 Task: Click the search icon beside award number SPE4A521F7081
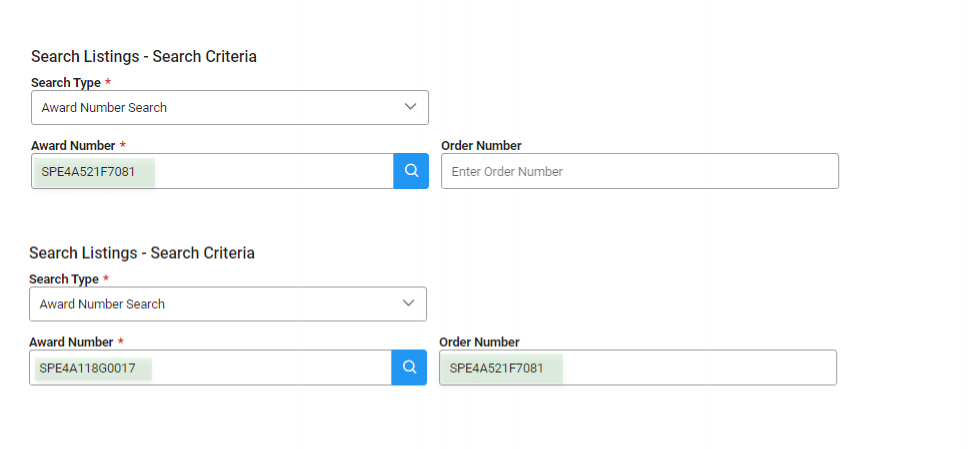[411, 171]
